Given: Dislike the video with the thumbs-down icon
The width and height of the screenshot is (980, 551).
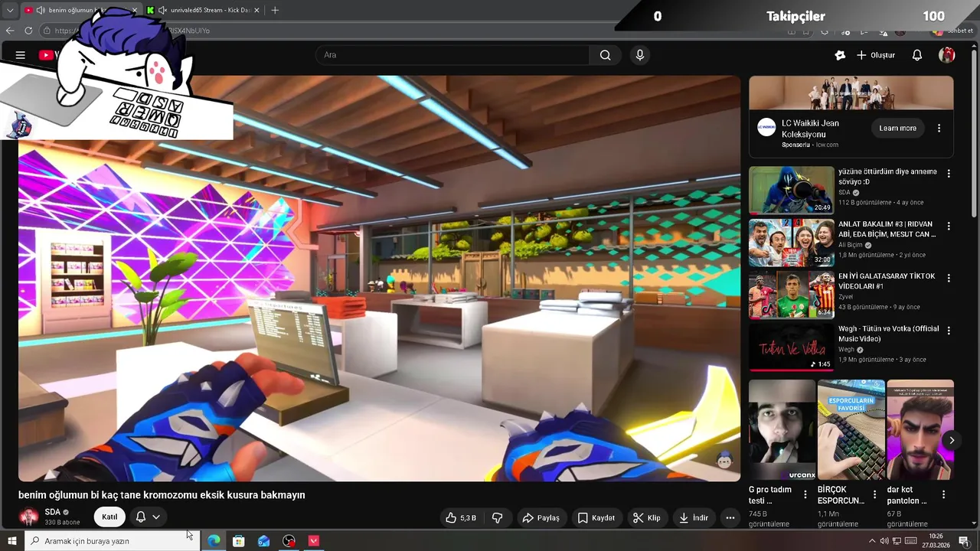Looking at the screenshot, I should click(497, 518).
